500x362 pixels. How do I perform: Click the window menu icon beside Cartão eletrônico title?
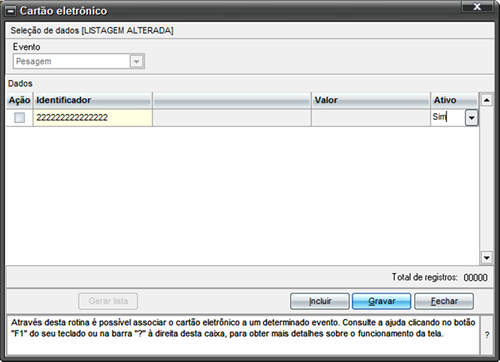coord(11,11)
